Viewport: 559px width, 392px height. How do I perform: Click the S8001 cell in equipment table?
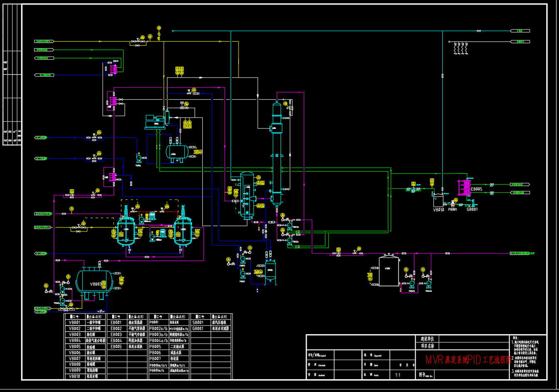[198, 323]
